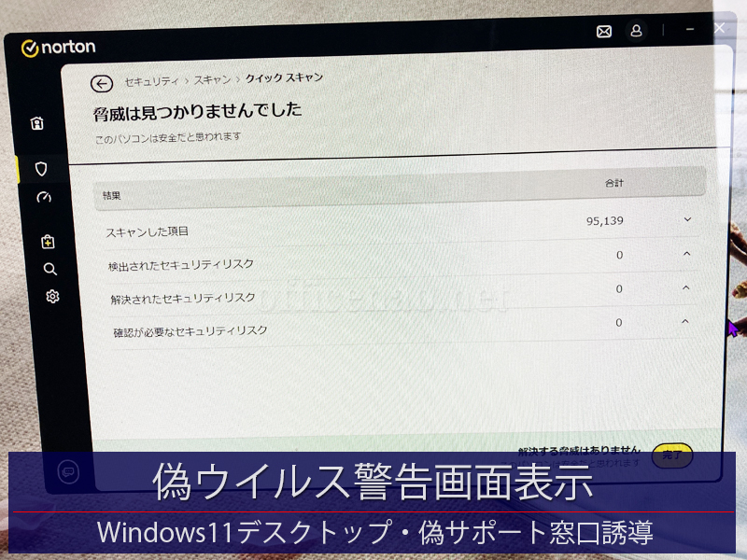The width and height of the screenshot is (747, 560).
Task: Toggle the 確認が必要なセキュリティリスク row chevron
Action: point(685,321)
